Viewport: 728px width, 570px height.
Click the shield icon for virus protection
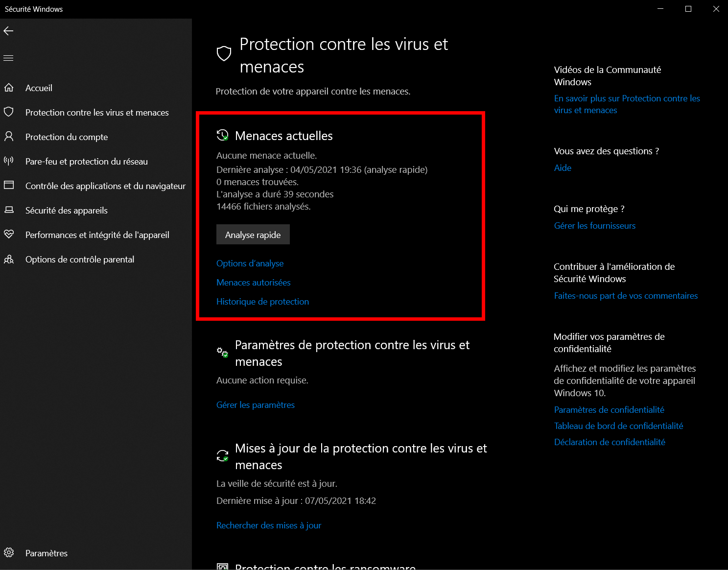pyautogui.click(x=9, y=112)
